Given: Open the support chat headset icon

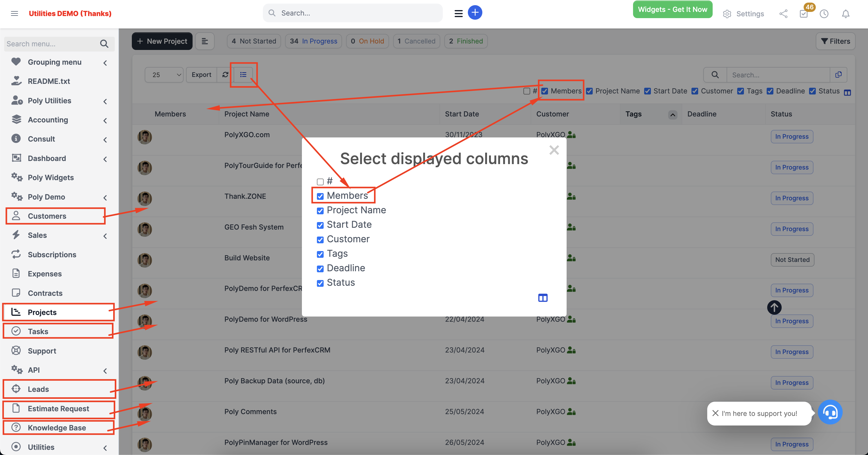Looking at the screenshot, I should (830, 412).
